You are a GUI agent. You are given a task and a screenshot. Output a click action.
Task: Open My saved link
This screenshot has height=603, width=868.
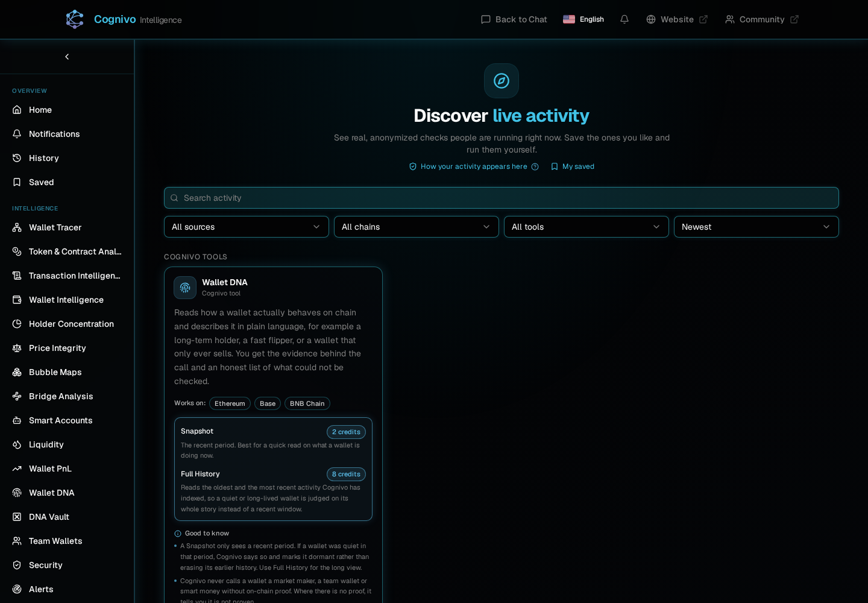click(x=573, y=166)
